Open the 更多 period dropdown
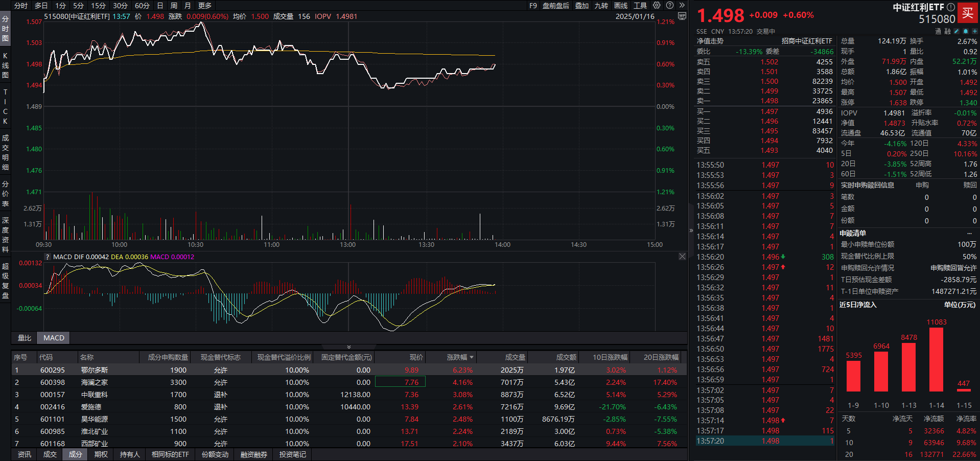 point(205,6)
